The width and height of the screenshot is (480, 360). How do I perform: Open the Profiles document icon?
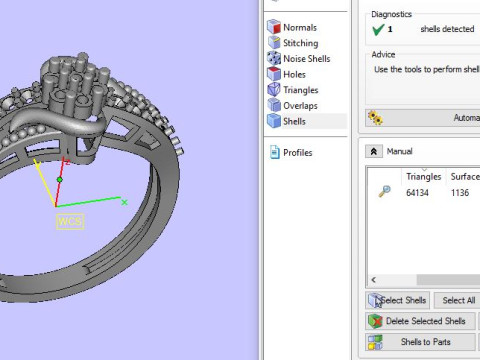tap(274, 152)
